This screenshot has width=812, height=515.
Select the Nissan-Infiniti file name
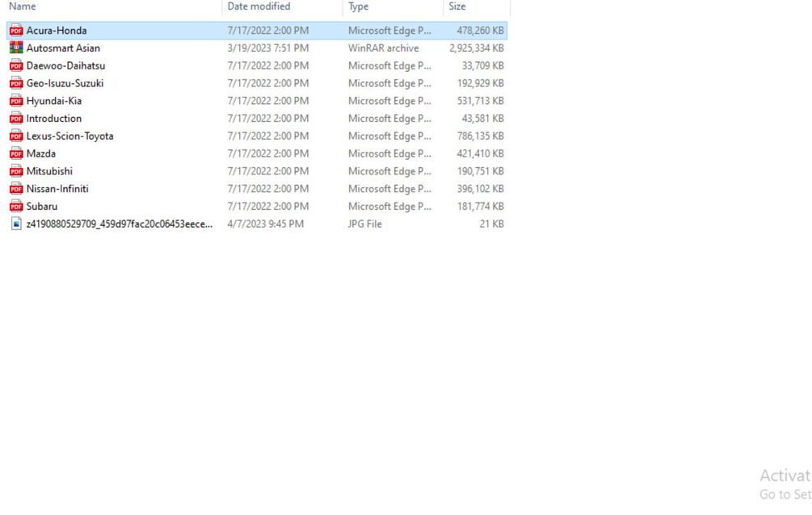[57, 189]
